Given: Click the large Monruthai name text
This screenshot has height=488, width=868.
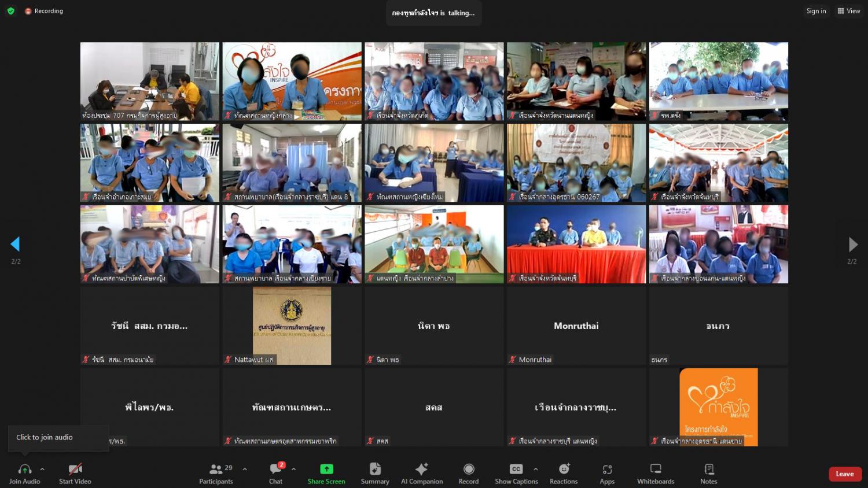Looking at the screenshot, I should pos(576,326).
